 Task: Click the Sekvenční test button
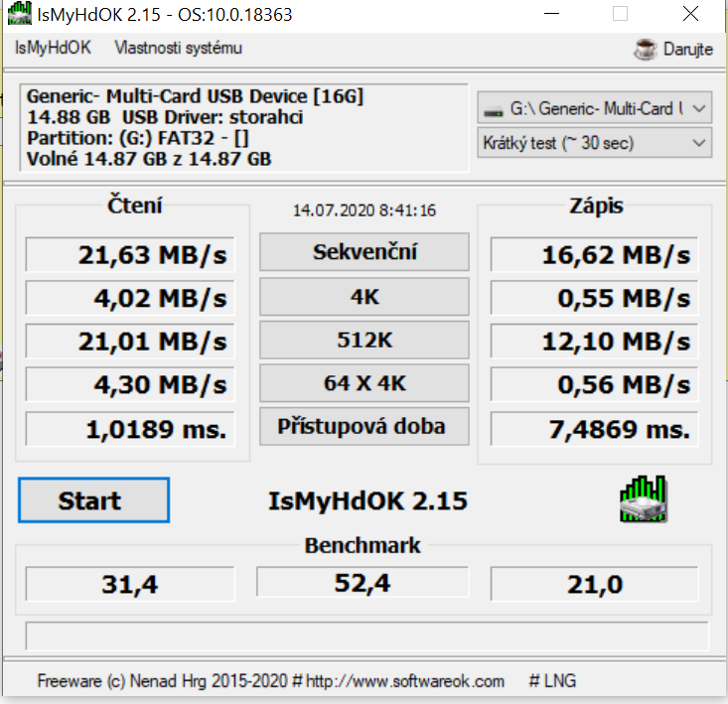(x=364, y=252)
